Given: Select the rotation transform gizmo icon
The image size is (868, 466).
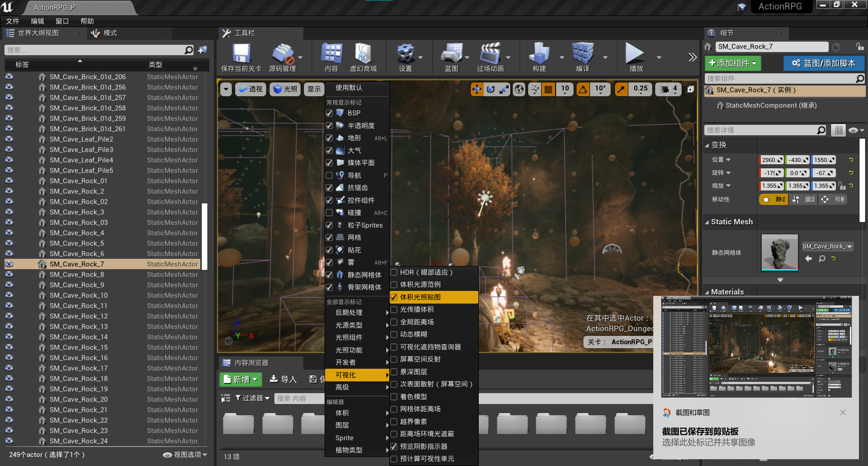Looking at the screenshot, I should (x=490, y=89).
